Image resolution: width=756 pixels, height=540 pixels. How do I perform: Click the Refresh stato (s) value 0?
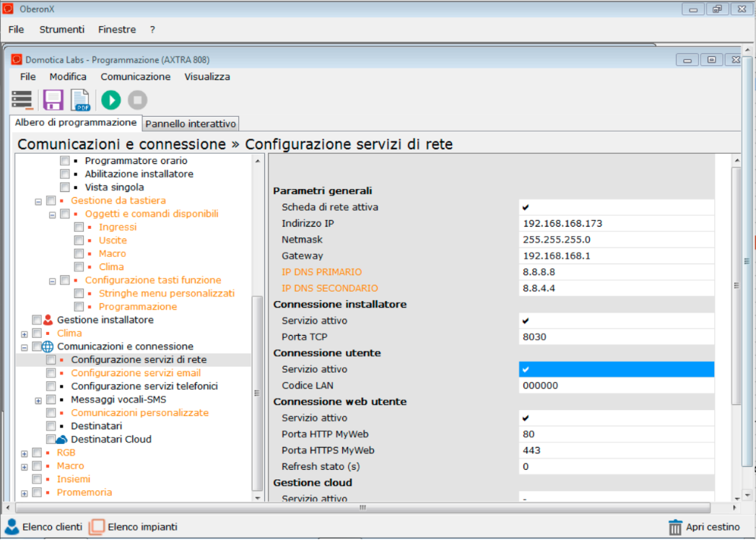[616, 466]
